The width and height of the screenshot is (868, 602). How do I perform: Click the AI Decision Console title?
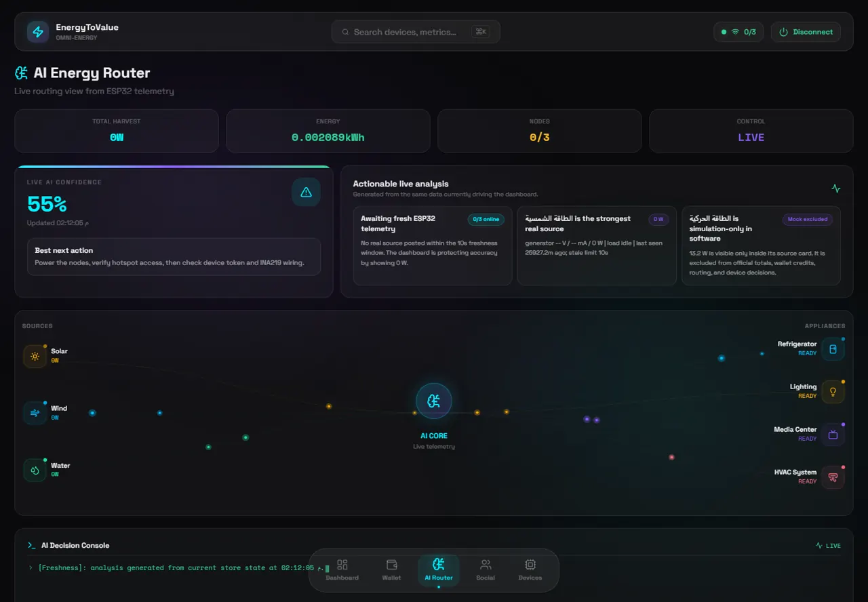click(75, 545)
